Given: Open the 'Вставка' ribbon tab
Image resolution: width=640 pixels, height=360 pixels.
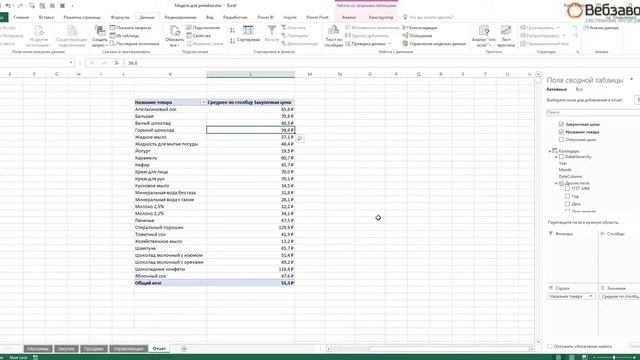Looking at the screenshot, I should [x=46, y=17].
